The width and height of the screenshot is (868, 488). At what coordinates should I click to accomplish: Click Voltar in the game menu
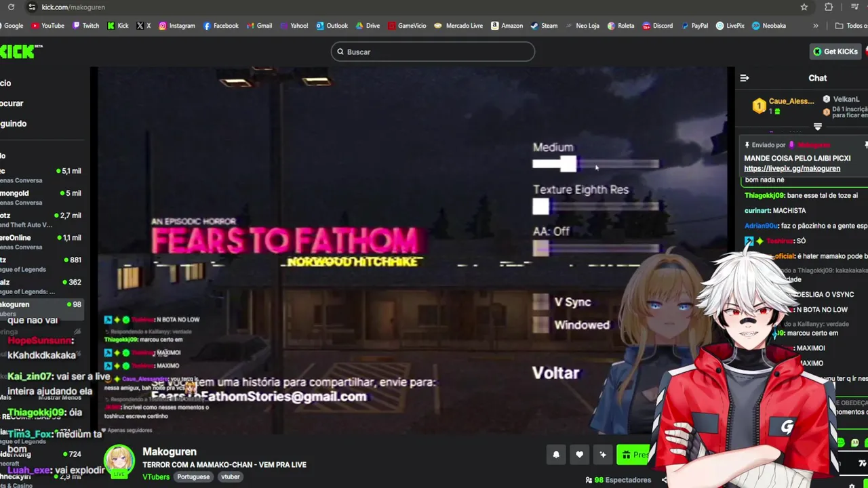pos(555,373)
